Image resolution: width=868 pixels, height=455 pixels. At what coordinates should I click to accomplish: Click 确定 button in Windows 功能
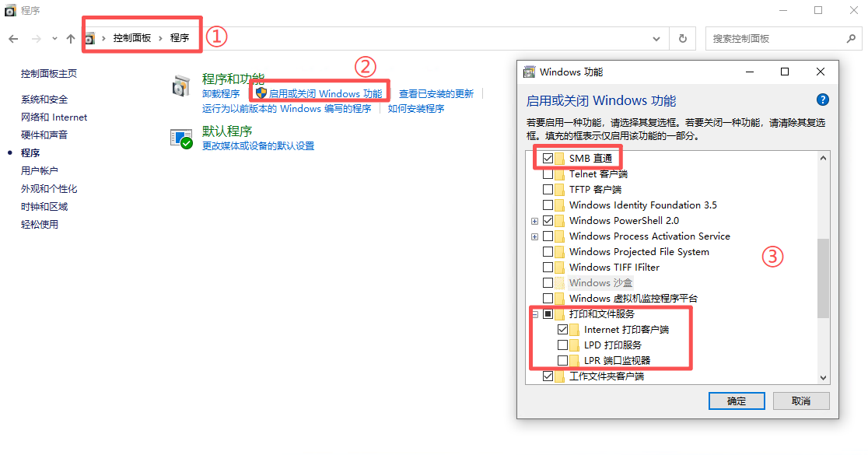click(737, 401)
